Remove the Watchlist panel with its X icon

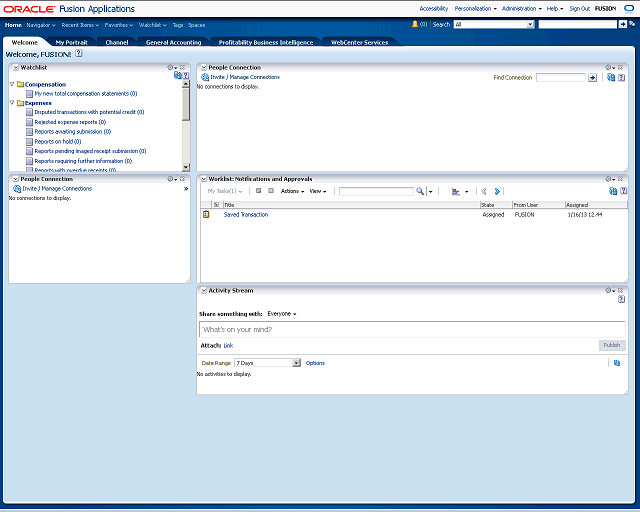coord(182,67)
